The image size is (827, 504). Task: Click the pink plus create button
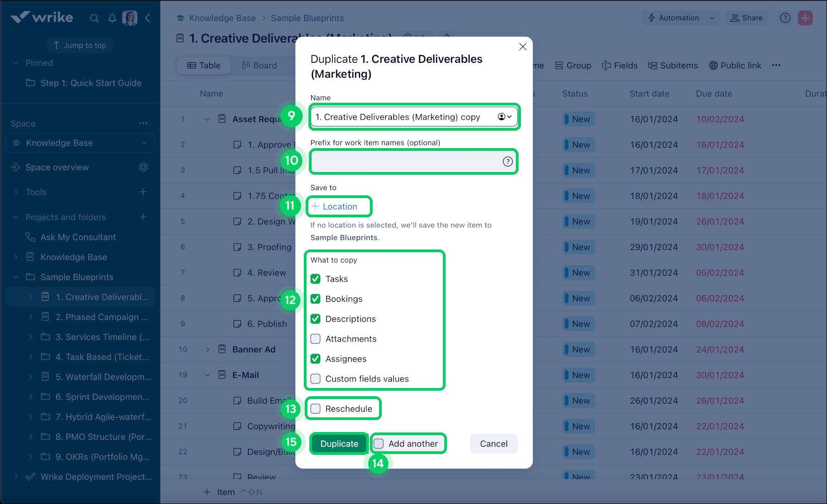[x=805, y=18]
